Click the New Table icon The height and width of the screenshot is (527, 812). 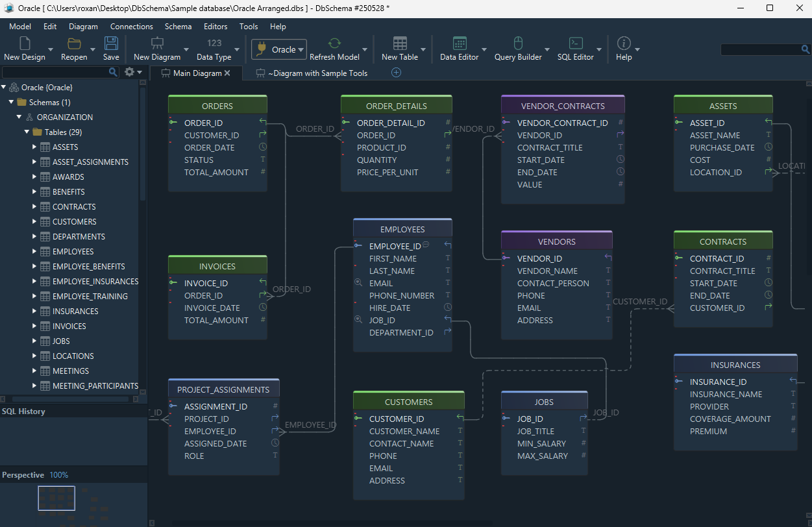click(x=400, y=43)
